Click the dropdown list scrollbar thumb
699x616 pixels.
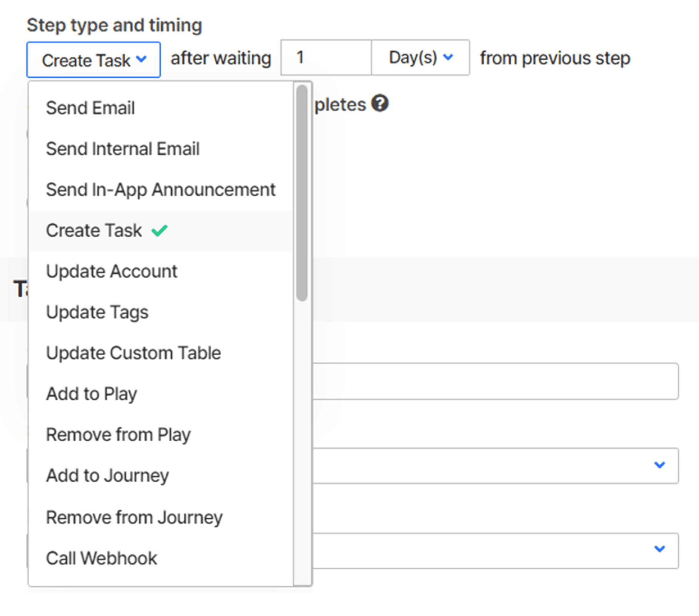(x=302, y=192)
